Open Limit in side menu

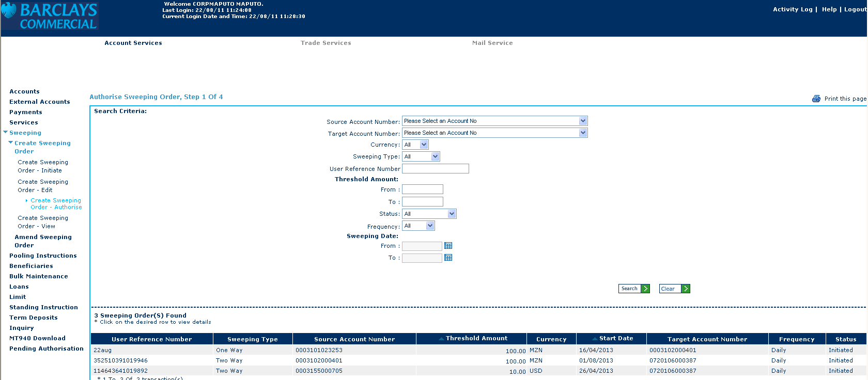[x=18, y=297]
